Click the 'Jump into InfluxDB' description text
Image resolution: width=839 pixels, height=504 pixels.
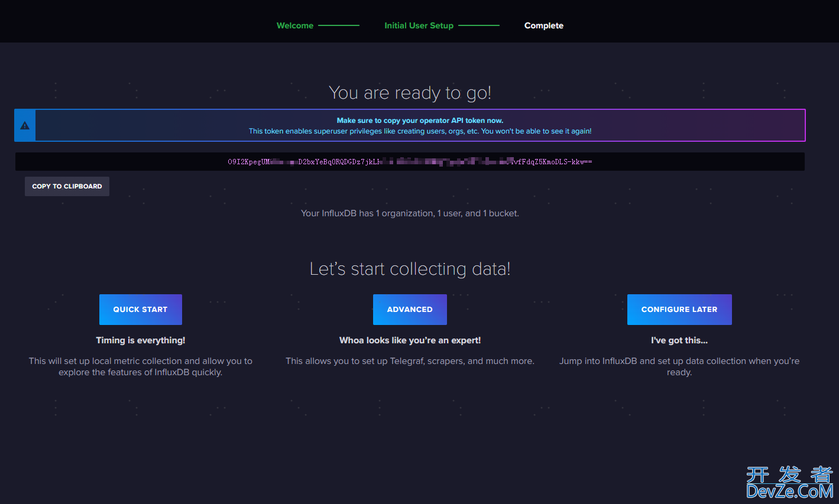pos(679,366)
